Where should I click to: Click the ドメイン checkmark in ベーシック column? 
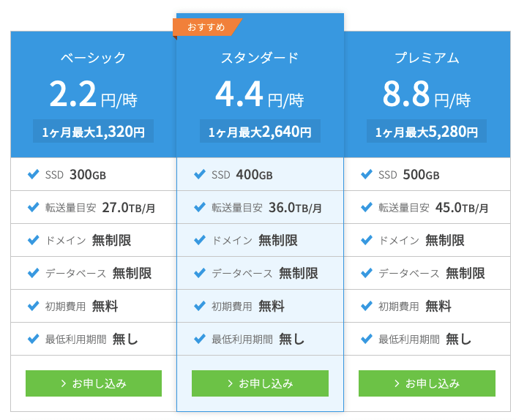point(33,240)
